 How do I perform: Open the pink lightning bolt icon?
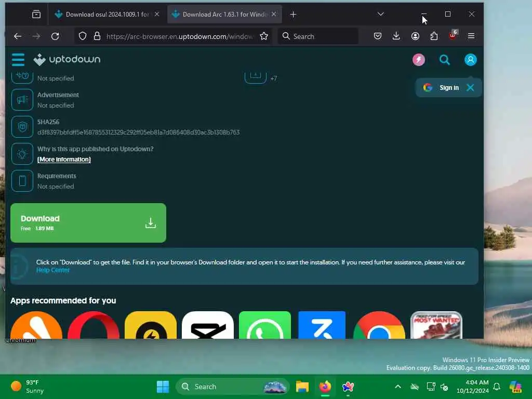pos(418,60)
